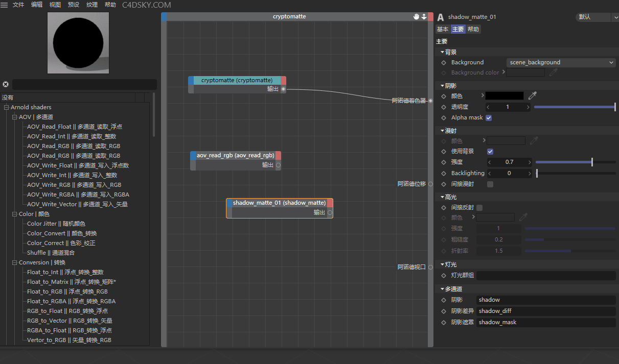Screen dimensions: 619x364
Task: Open the 纹理 menu
Action: coord(92,5)
